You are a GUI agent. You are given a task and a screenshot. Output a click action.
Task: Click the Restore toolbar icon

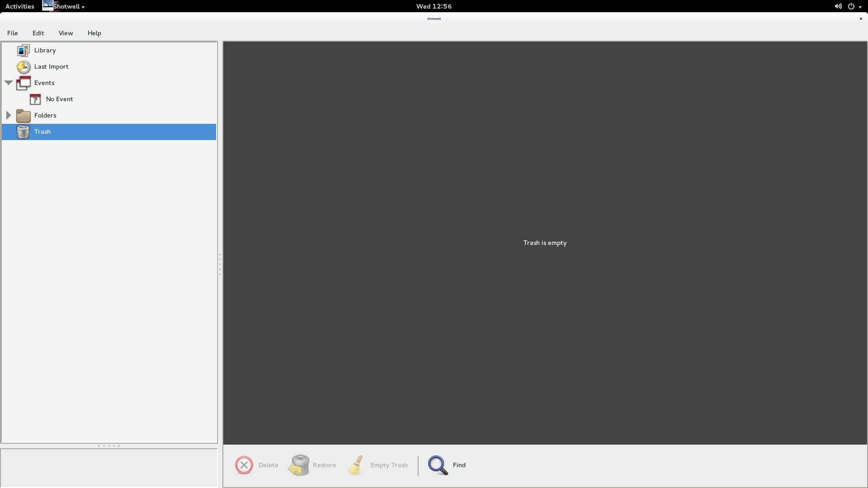(299, 465)
